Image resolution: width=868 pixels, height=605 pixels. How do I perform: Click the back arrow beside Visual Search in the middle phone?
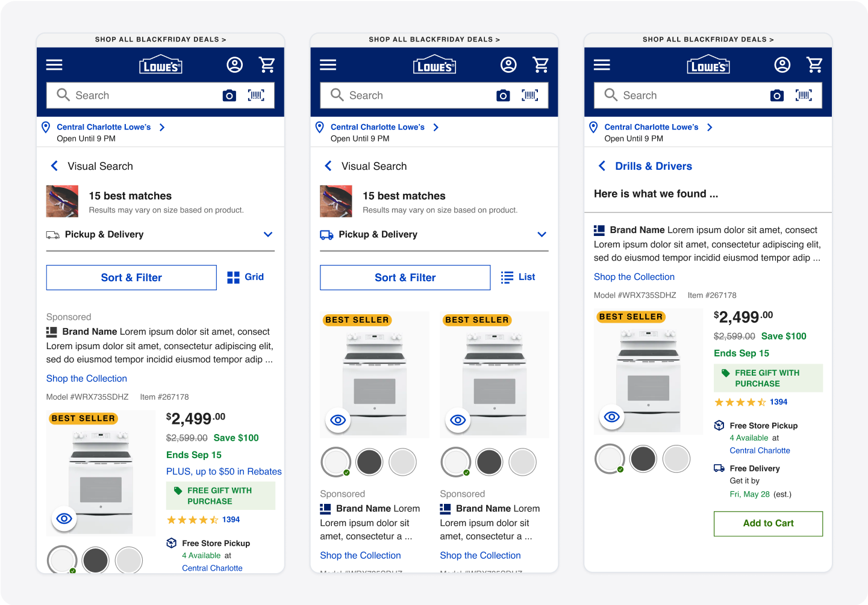click(328, 166)
